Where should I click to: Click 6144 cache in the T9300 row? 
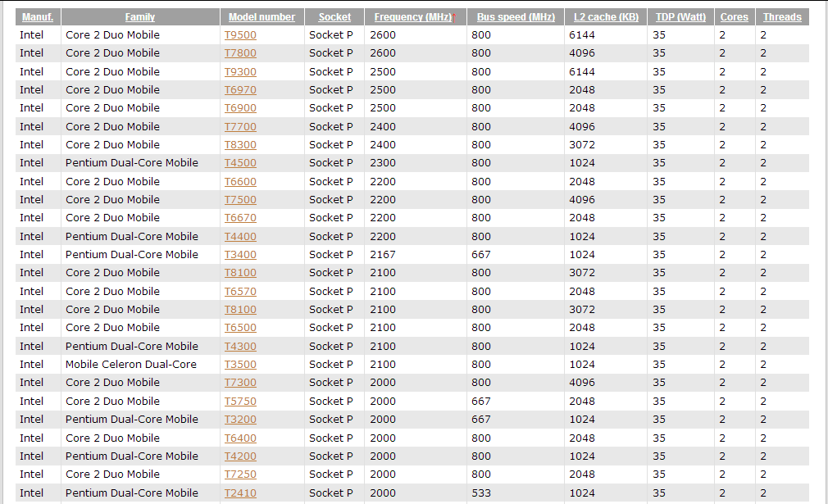[582, 72]
